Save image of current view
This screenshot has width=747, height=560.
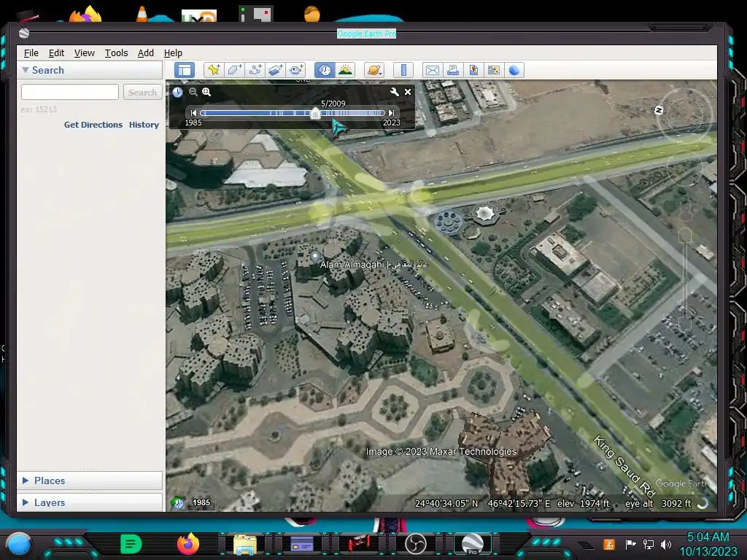pos(473,70)
